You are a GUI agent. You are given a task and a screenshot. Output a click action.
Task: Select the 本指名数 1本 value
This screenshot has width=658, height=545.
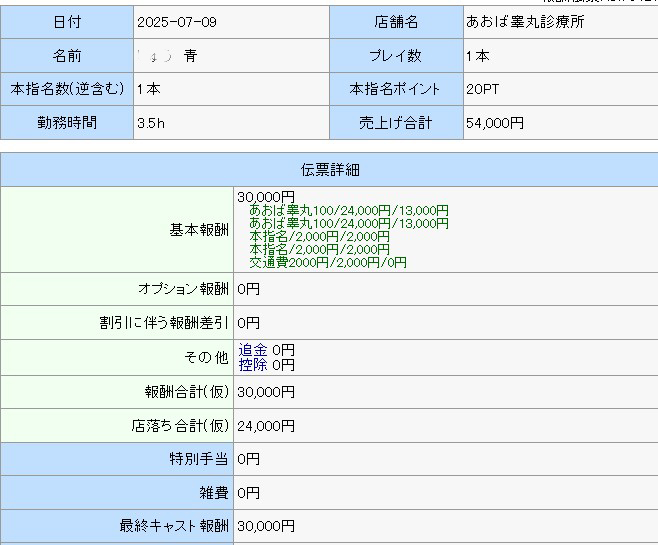(x=149, y=89)
